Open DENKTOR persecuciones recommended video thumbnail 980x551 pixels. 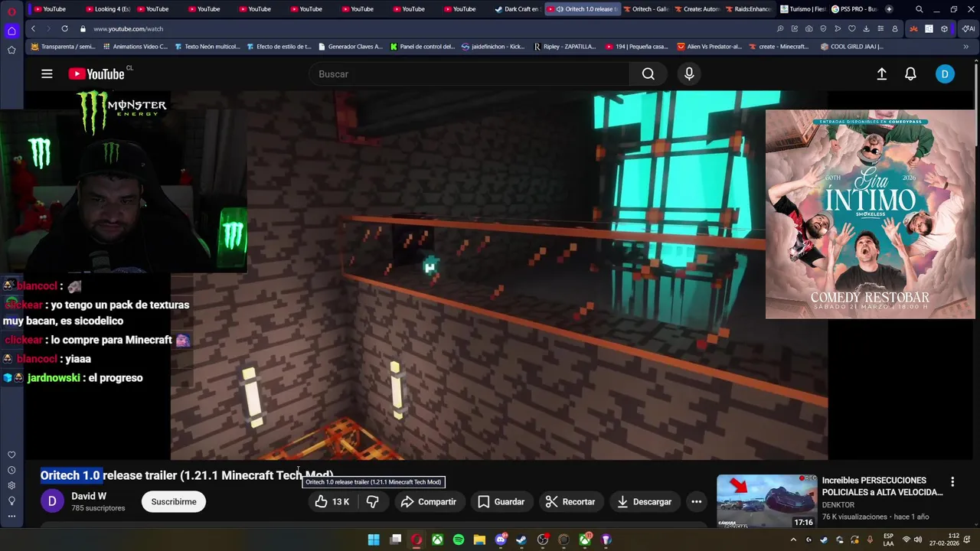[766, 501]
